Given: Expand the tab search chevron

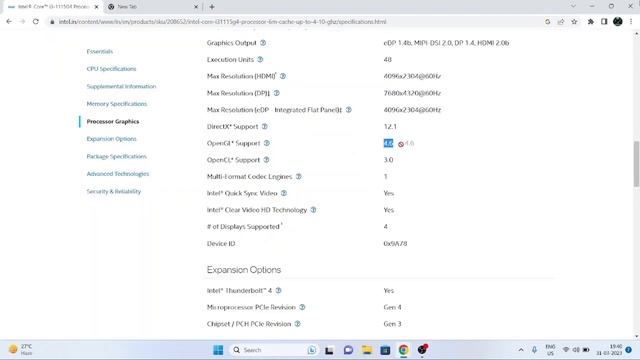Looking at the screenshot, I should pyautogui.click(x=573, y=7).
